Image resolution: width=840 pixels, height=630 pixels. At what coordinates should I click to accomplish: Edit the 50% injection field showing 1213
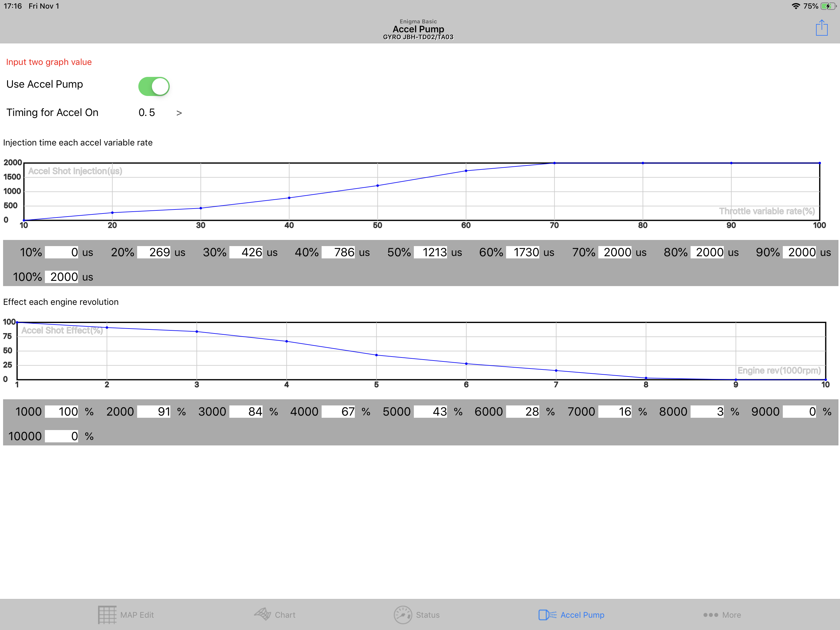point(431,252)
